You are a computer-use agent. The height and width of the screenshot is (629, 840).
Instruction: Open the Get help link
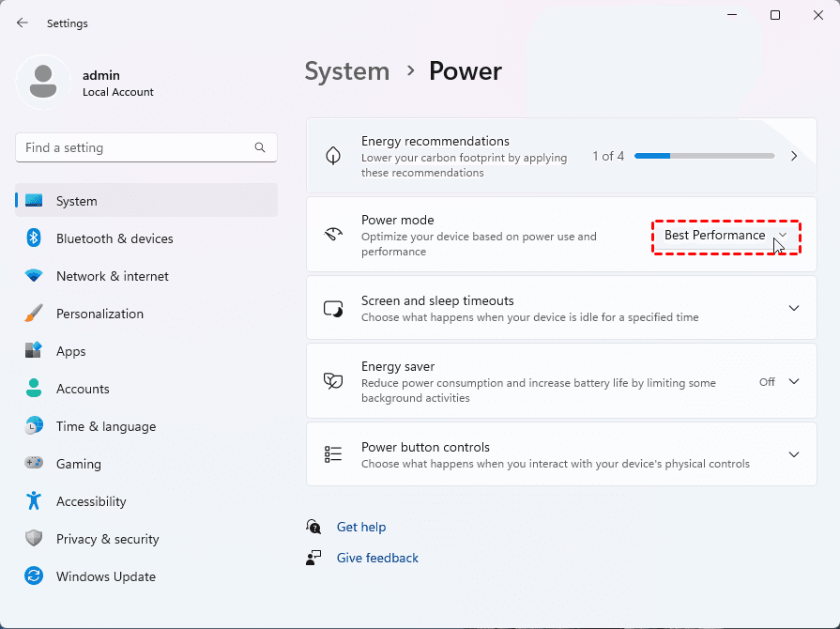tap(361, 528)
